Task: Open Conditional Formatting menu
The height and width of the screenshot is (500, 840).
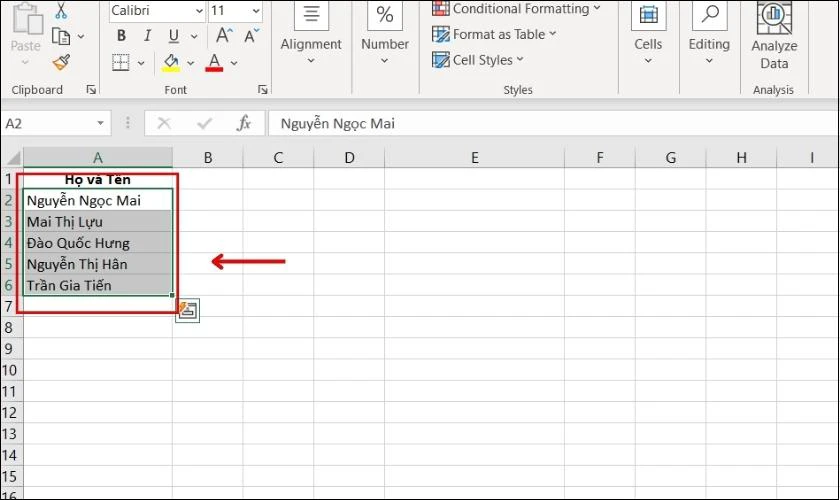Action: pos(516,9)
